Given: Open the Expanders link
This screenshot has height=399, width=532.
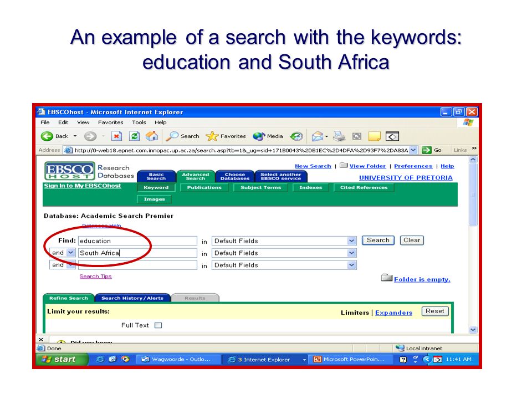Looking at the screenshot, I should coord(394,313).
